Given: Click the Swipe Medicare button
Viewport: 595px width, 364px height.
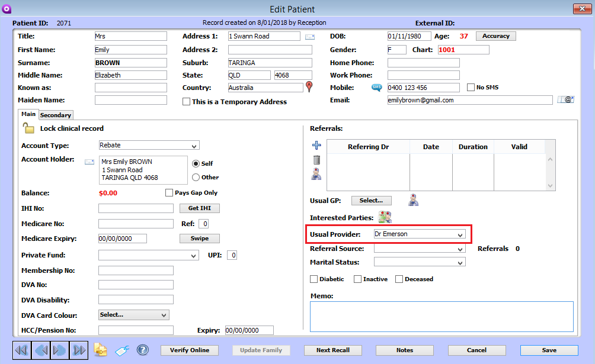Looking at the screenshot, I should click(x=199, y=238).
